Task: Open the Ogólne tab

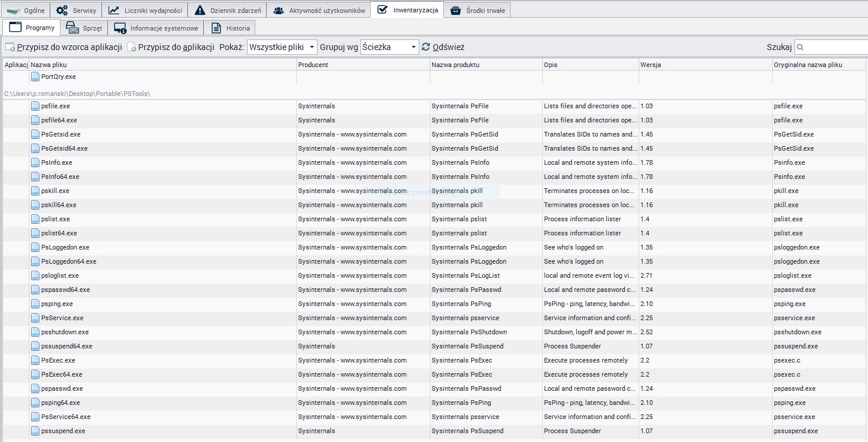Action: tap(26, 10)
